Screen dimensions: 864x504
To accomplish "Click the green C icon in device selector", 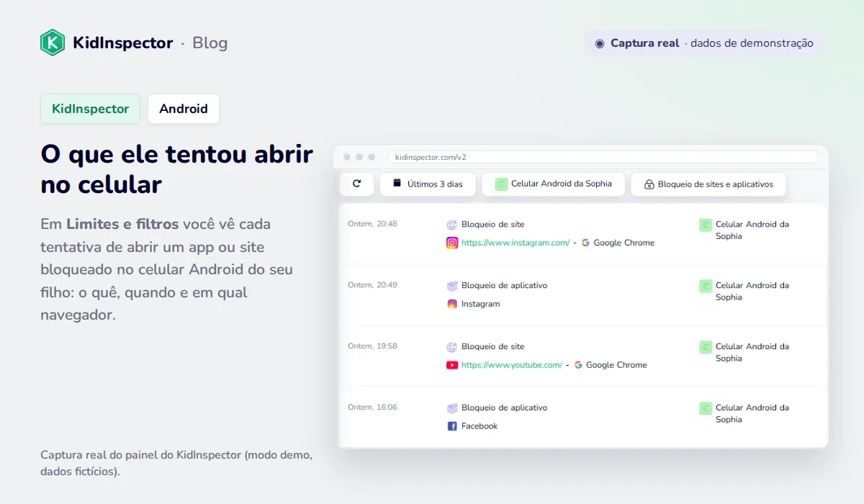I will pyautogui.click(x=501, y=184).
